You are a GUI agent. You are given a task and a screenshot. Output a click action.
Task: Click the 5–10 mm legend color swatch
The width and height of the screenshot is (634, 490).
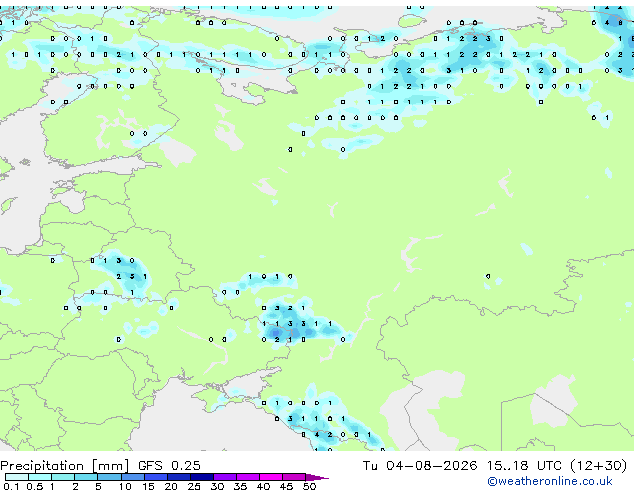pyautogui.click(x=109, y=477)
